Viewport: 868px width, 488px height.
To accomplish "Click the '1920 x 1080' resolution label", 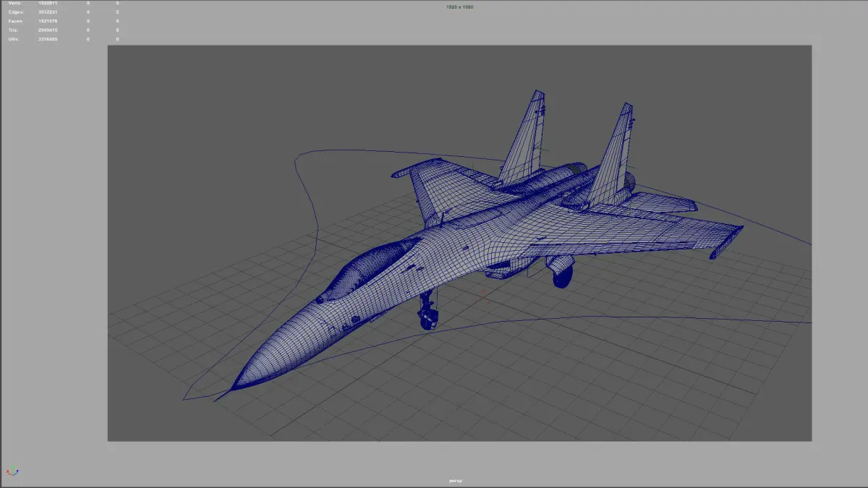I will coord(459,7).
